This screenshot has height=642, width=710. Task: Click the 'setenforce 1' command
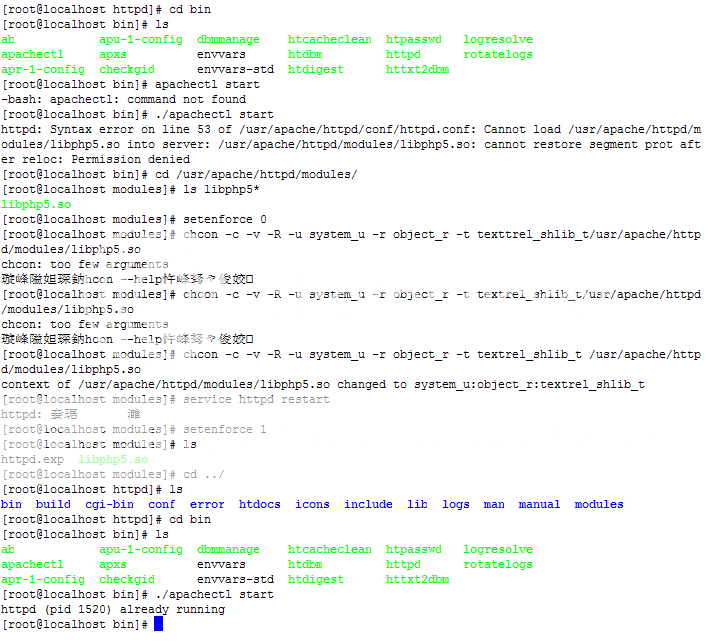tap(225, 429)
